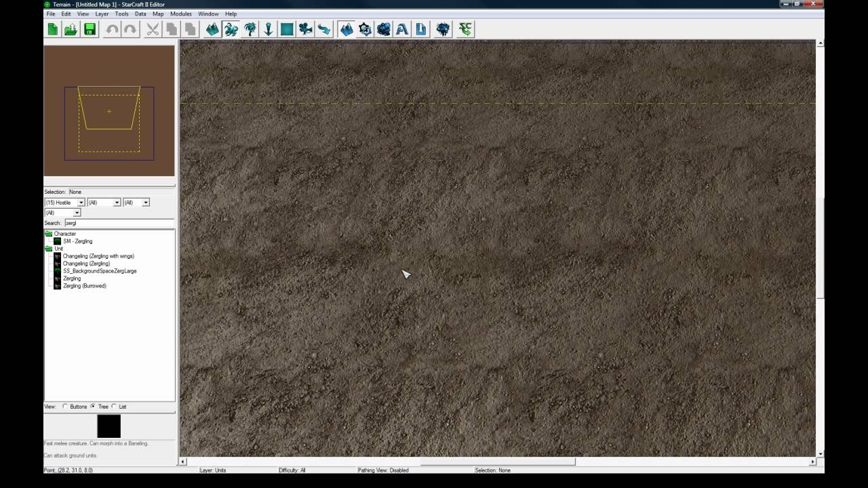Select Buttons view radio option
Screen dimensions: 868x488
(x=65, y=407)
